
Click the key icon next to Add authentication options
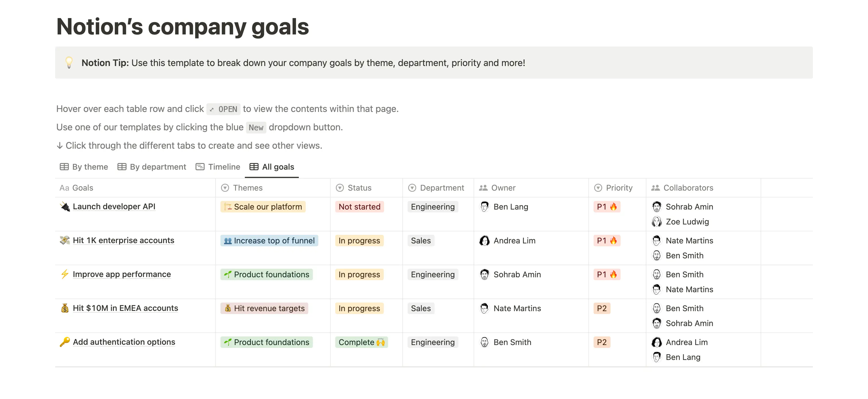[64, 342]
